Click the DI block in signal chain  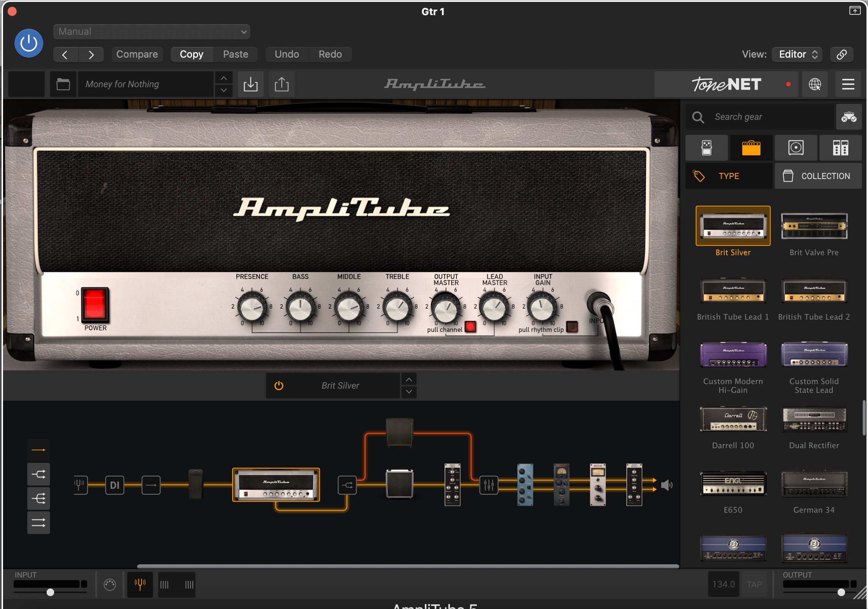115,485
